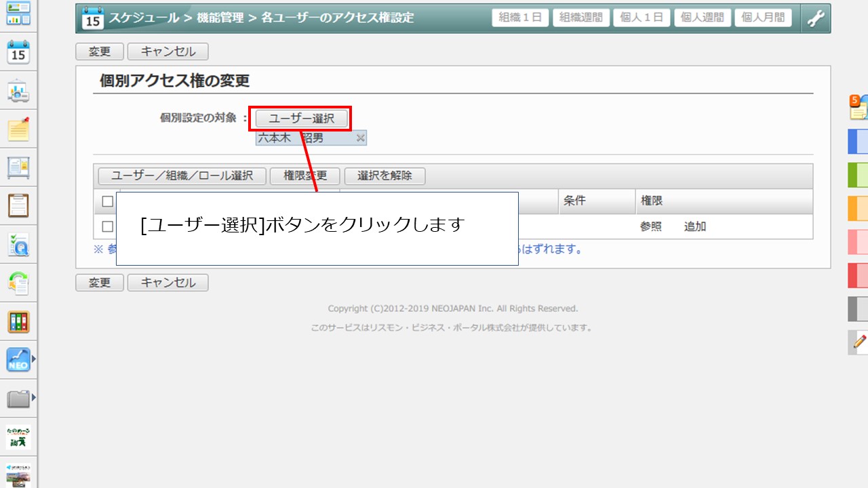Expand the gray folder sidebar submenu arrow
This screenshot has height=488, width=868.
(x=33, y=397)
